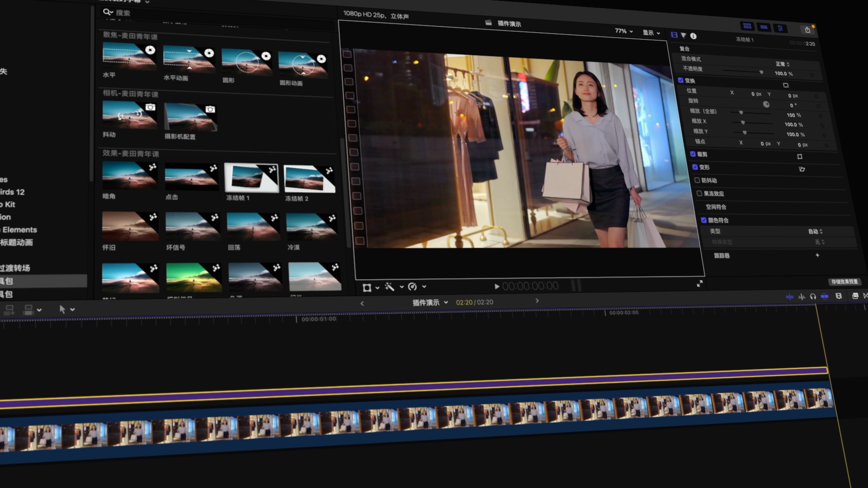Open enhancement wand dropdown arrow

[x=401, y=286]
